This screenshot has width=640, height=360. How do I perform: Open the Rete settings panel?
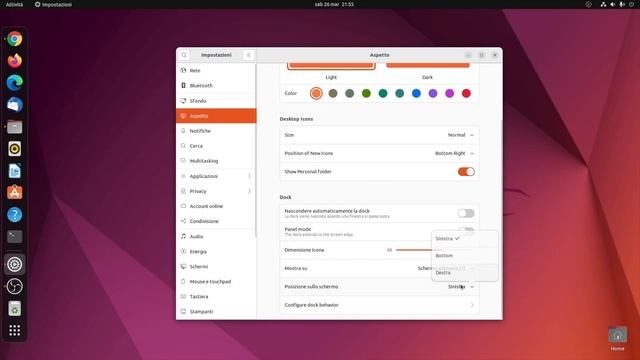216,71
